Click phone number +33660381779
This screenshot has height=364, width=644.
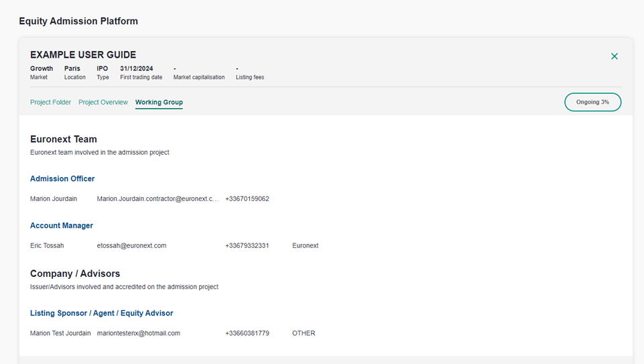247,333
